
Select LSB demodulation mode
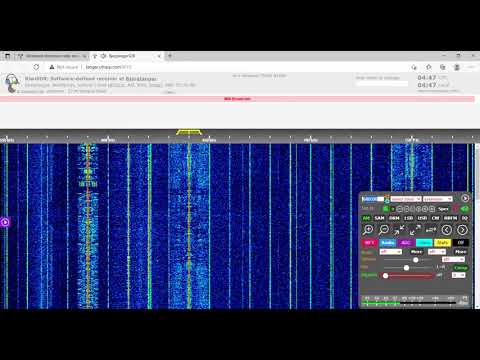[409, 218]
